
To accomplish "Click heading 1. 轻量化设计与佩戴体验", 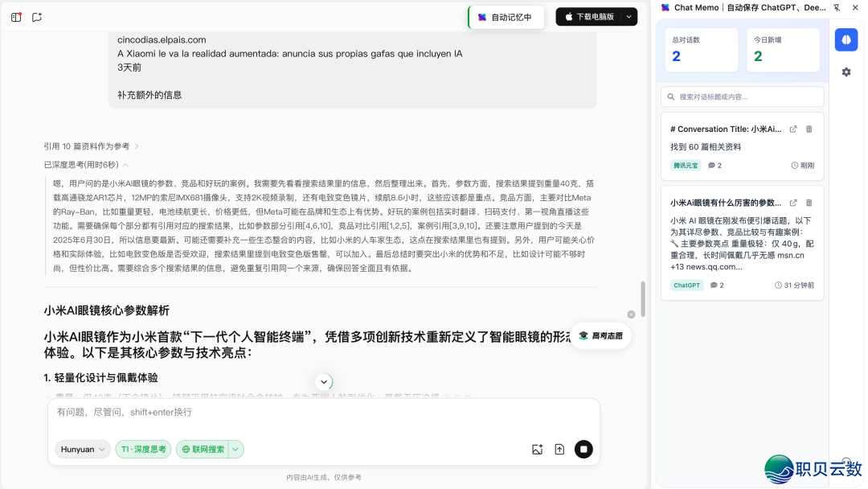I will pos(100,378).
